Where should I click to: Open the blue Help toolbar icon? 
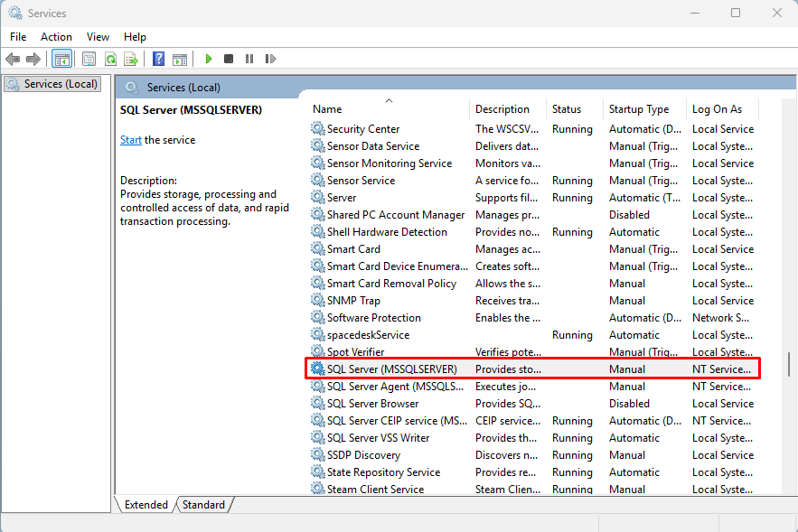point(159,59)
